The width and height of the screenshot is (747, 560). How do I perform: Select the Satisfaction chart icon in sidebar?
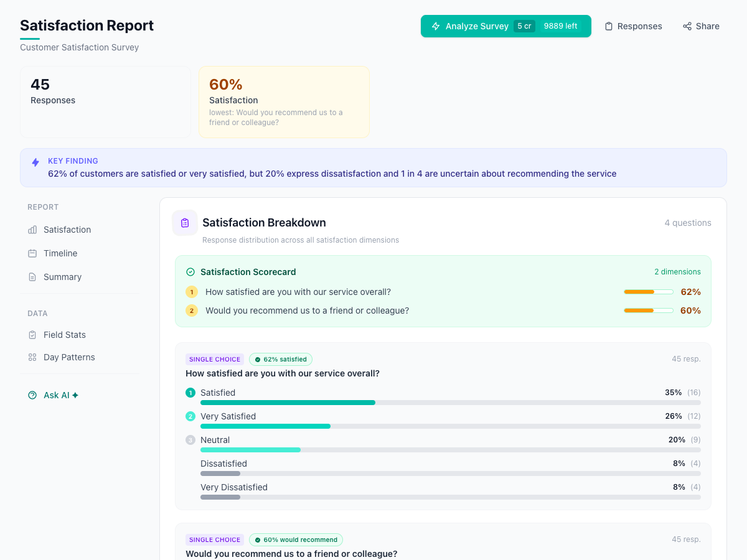click(32, 230)
